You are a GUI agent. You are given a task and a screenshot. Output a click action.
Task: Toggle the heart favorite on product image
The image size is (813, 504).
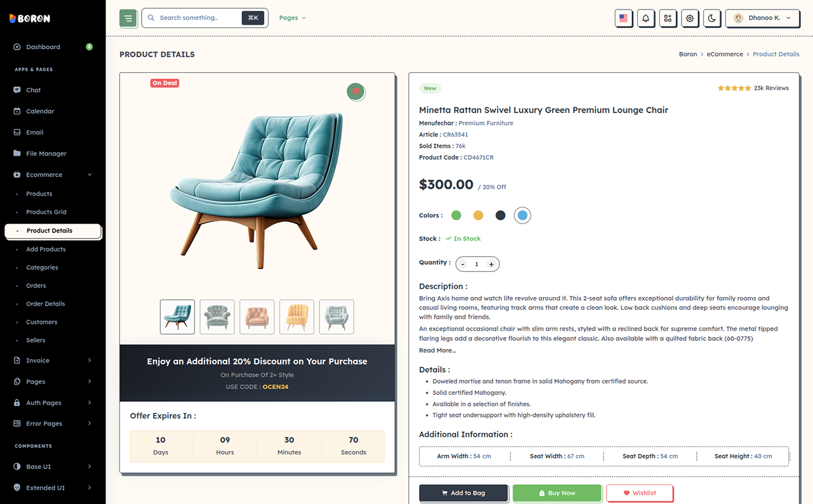(x=356, y=92)
